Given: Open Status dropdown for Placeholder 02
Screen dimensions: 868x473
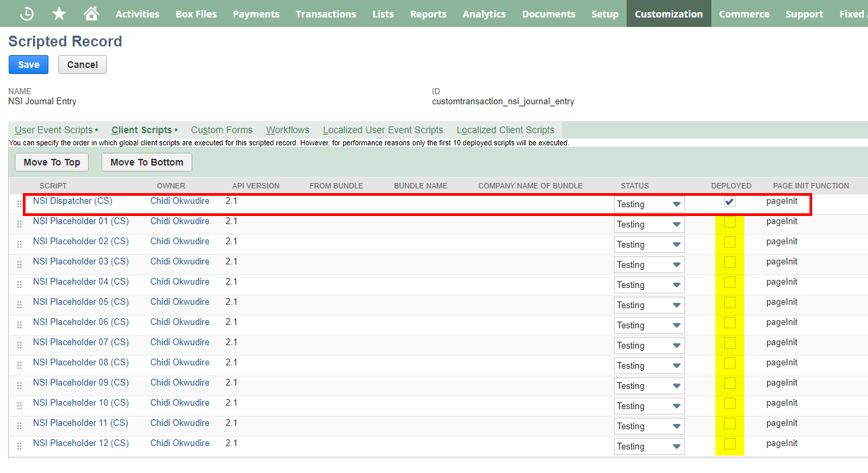Looking at the screenshot, I should tap(649, 244).
